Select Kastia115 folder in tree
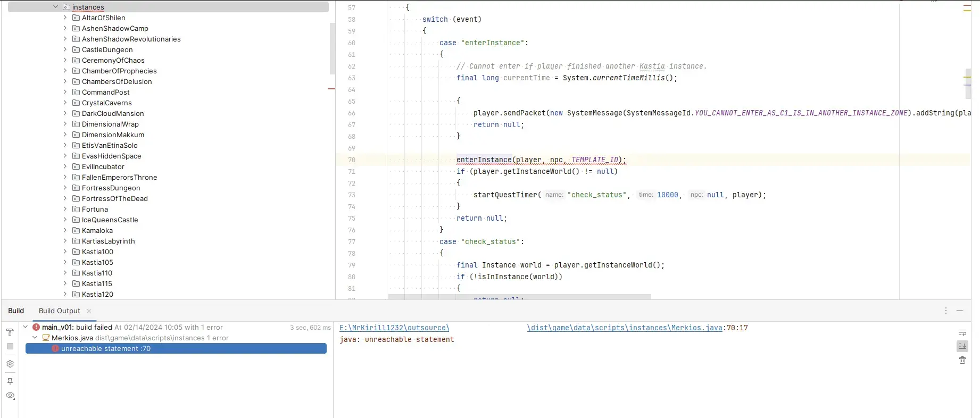The image size is (980, 418). 97,284
